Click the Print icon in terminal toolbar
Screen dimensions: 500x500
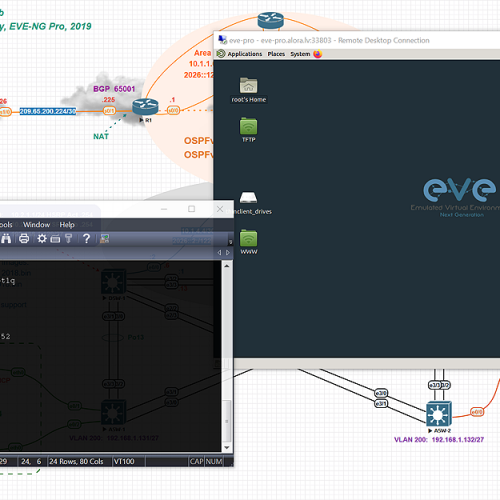[x=24, y=238]
